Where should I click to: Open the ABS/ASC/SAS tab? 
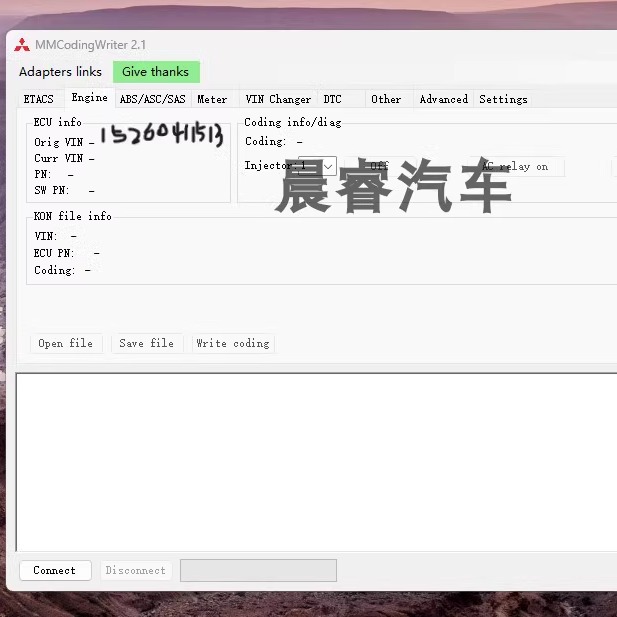click(x=153, y=99)
